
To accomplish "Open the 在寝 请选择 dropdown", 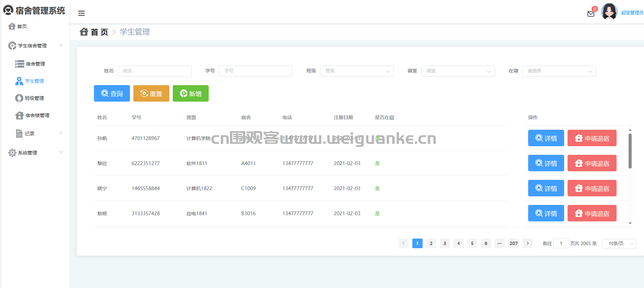I will click(559, 71).
